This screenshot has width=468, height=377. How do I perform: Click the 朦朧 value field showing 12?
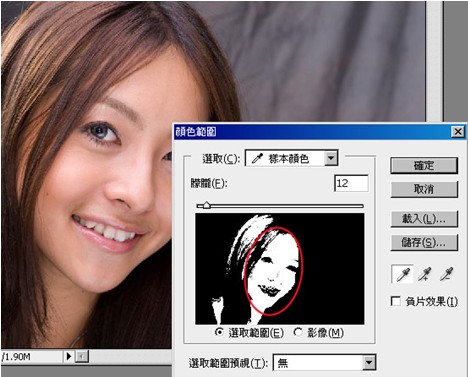(351, 183)
